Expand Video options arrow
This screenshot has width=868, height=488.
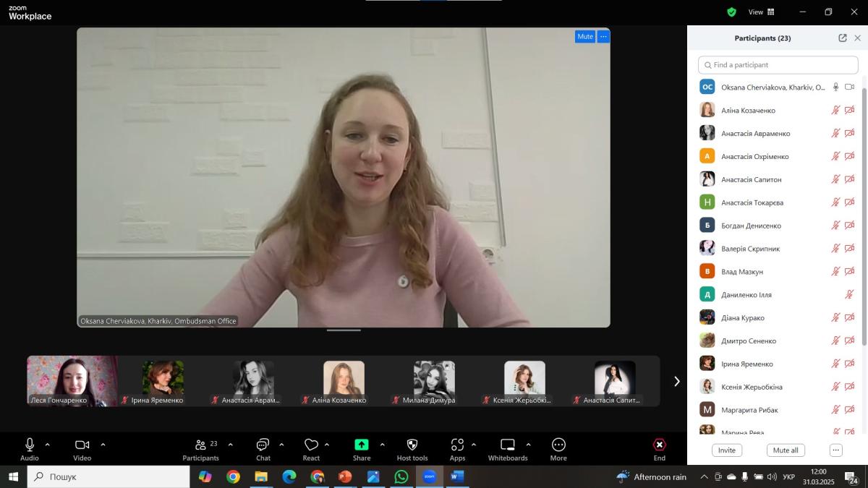click(x=103, y=445)
